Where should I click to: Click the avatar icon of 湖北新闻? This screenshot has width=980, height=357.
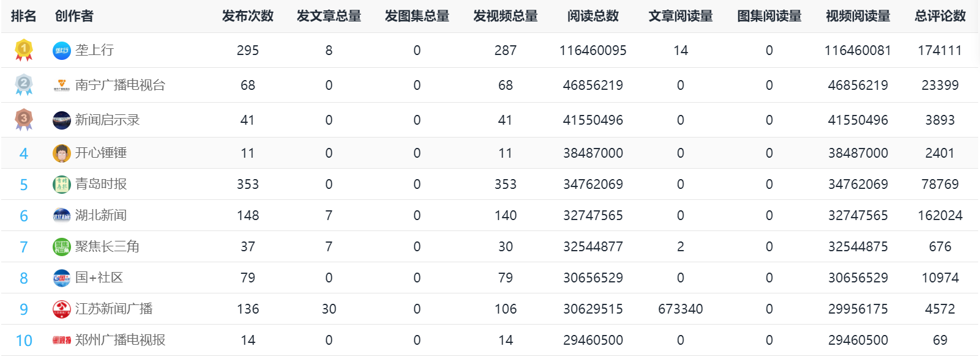tap(62, 216)
